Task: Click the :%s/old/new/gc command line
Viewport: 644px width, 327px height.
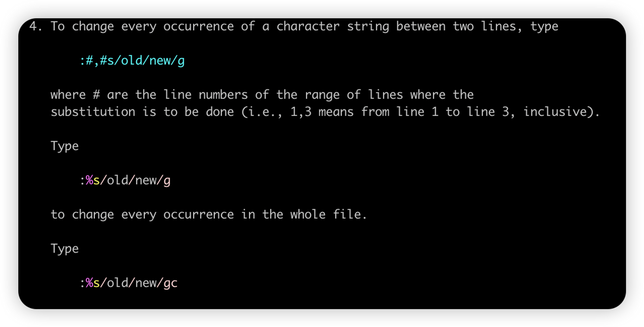Action: tap(128, 283)
